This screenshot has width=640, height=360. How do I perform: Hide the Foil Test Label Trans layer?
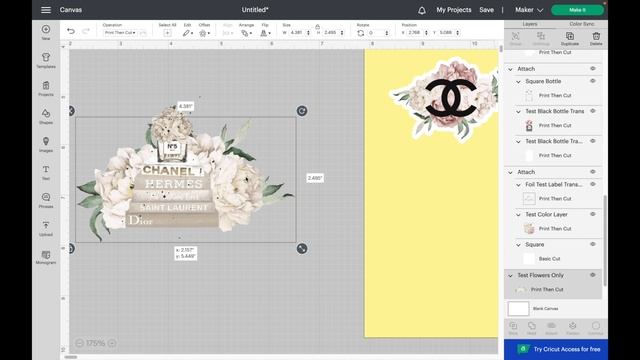point(593,184)
